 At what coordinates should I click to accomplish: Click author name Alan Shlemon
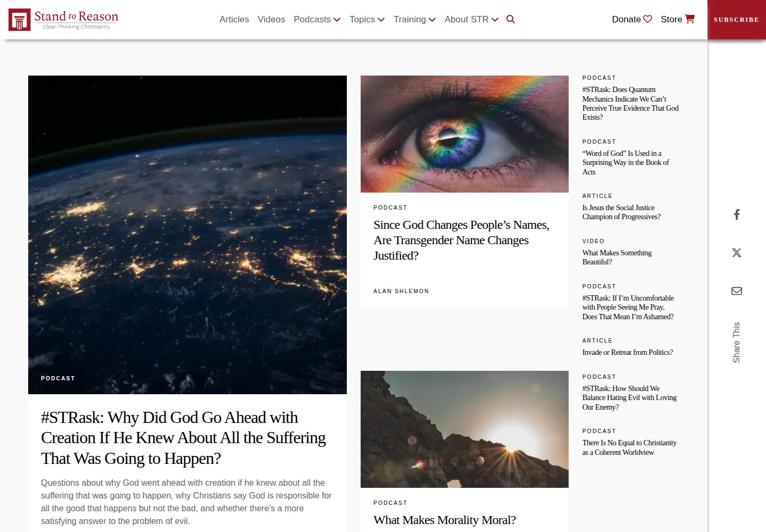(x=401, y=291)
